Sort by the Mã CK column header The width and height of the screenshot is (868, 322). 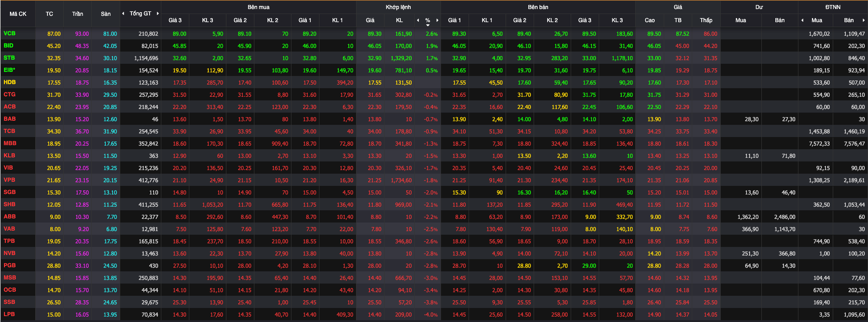18,14
